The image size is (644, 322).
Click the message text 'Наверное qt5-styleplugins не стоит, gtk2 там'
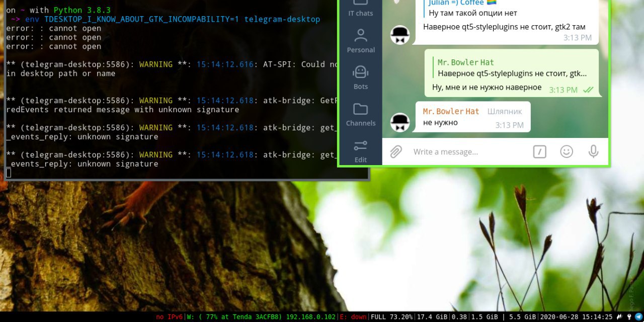[504, 27]
